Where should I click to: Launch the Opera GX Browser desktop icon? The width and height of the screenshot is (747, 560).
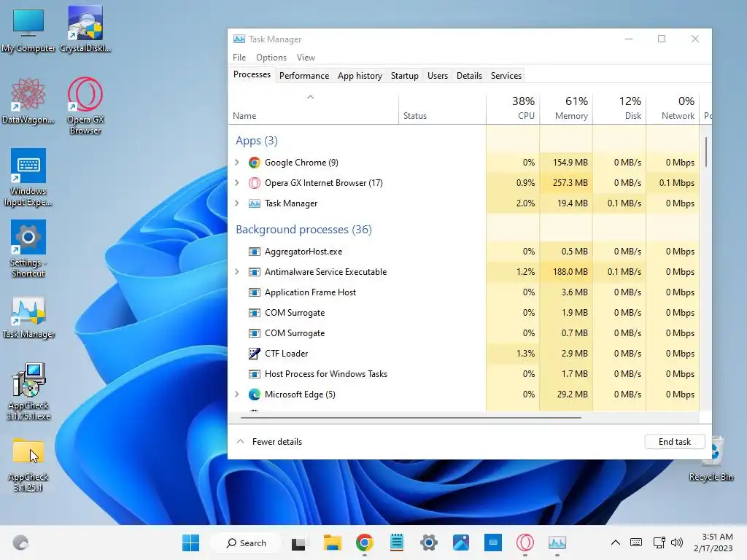point(85,106)
